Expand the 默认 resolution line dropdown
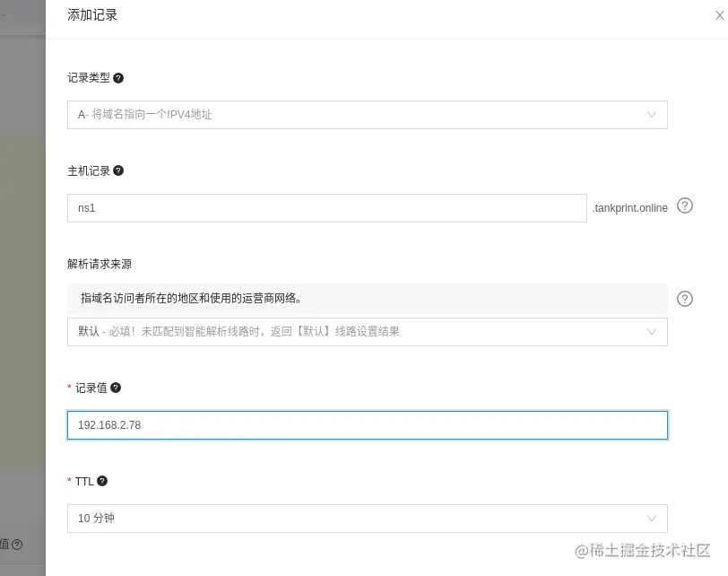Screen dimensions: 728x576 pos(367,332)
